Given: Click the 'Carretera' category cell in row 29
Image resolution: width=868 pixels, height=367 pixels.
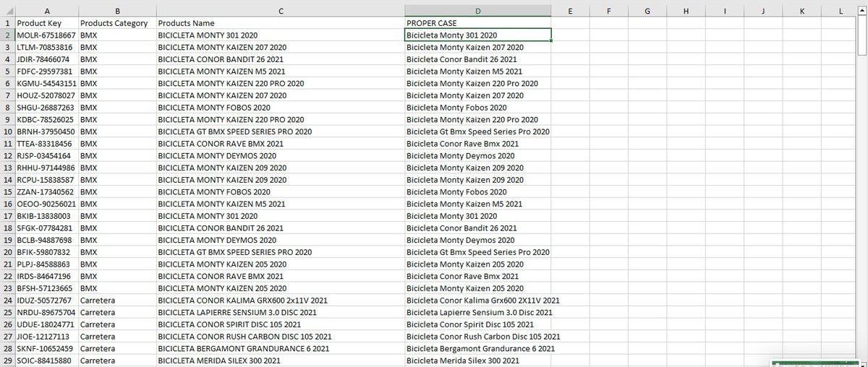Looking at the screenshot, I should [117, 360].
